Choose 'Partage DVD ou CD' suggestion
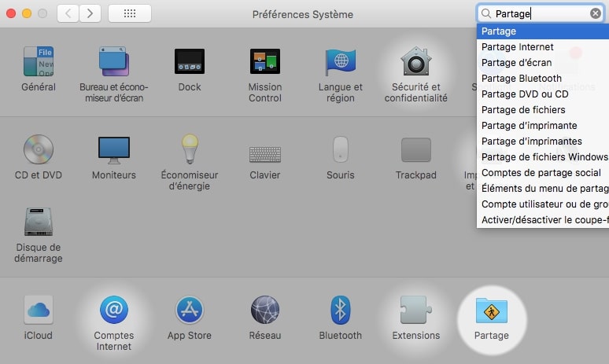The image size is (609, 364). coord(543,94)
